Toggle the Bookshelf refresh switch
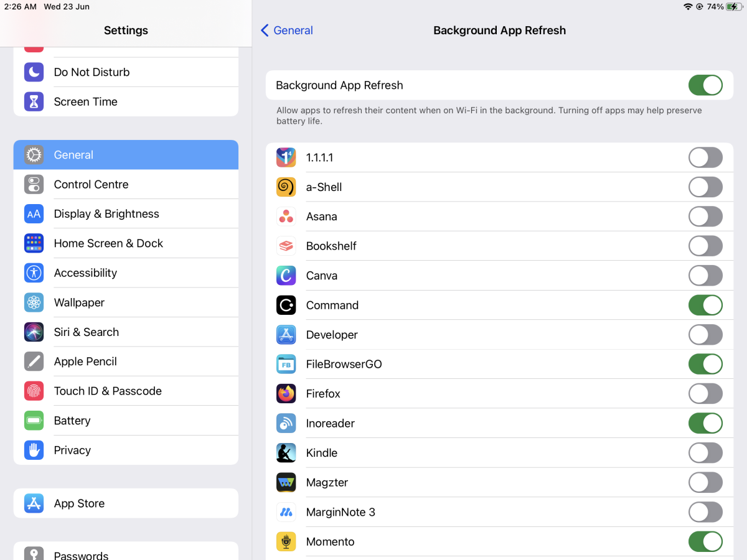 (x=705, y=246)
